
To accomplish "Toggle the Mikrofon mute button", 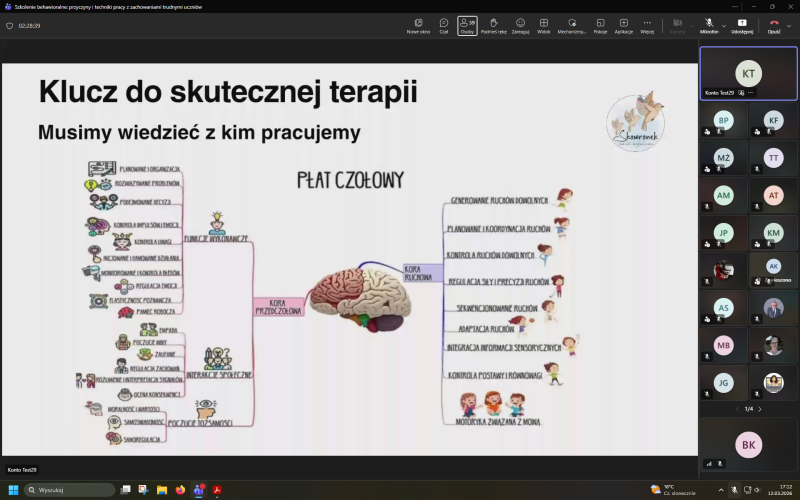I will click(x=708, y=25).
